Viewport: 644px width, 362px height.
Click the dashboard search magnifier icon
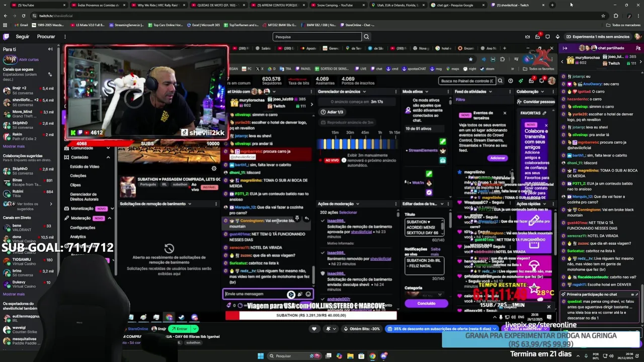pyautogui.click(x=500, y=81)
